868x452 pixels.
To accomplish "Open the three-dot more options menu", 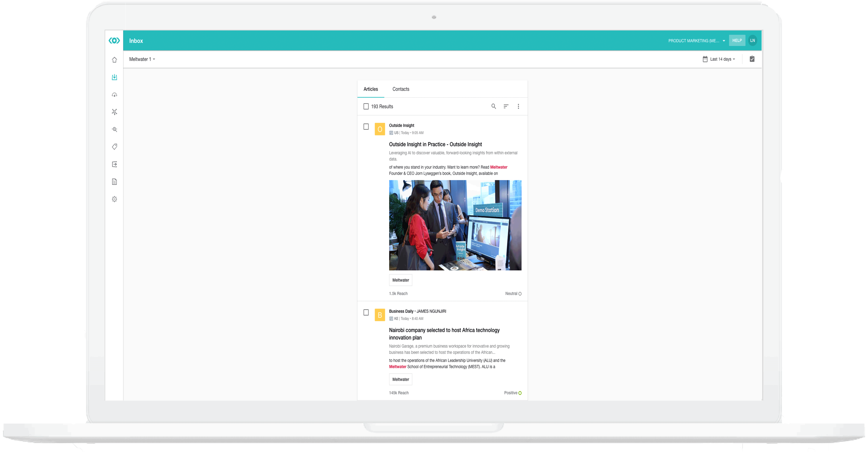I will (x=518, y=106).
